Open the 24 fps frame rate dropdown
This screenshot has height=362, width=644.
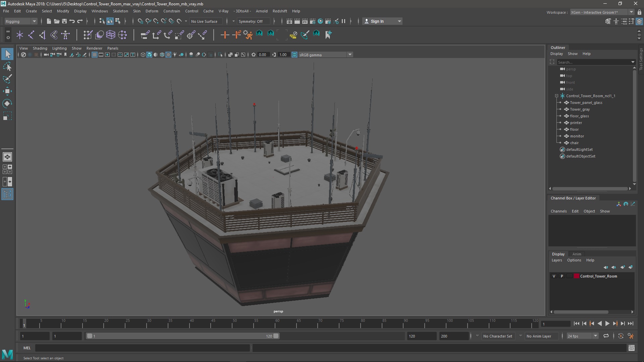(582, 336)
